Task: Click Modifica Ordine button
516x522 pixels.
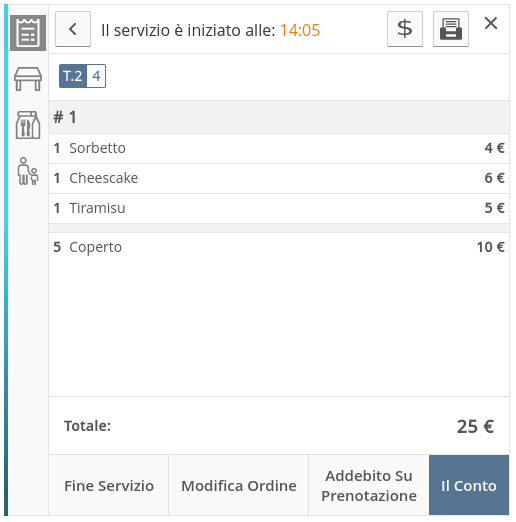Action: 239,485
